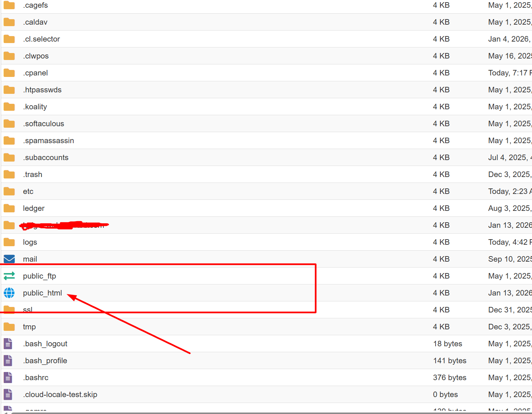Click the ledger date Aug 3, 2025
532x414 pixels.
510,208
